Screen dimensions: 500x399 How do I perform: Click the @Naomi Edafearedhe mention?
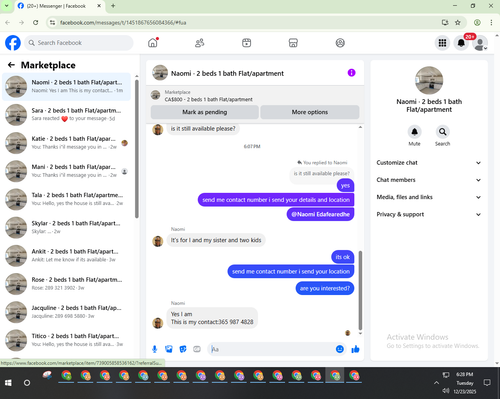pos(320,214)
